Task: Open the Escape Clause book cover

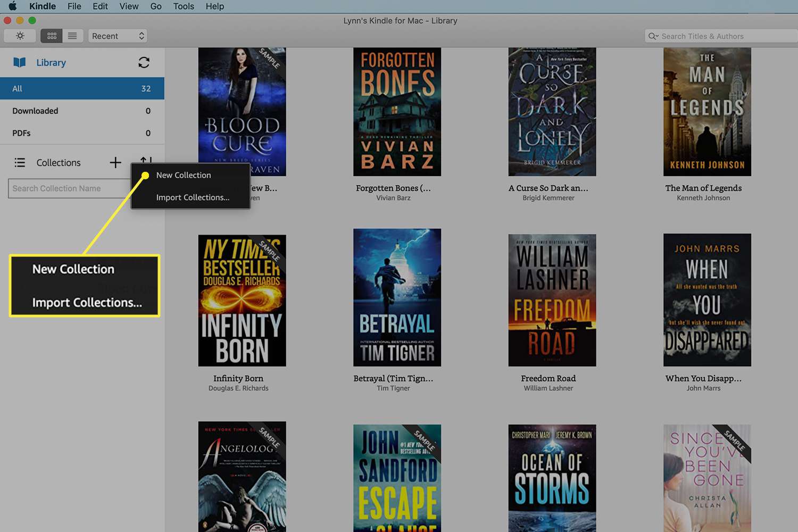Action: tap(397, 478)
